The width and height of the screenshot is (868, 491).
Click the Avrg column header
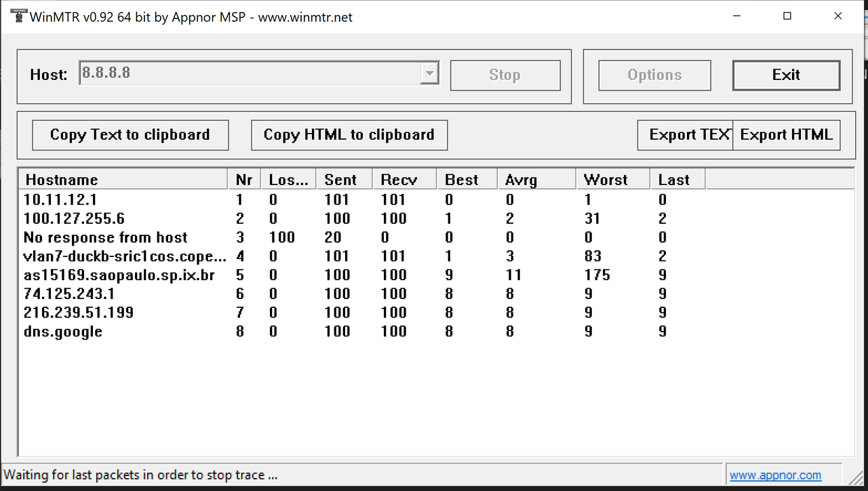click(x=536, y=180)
